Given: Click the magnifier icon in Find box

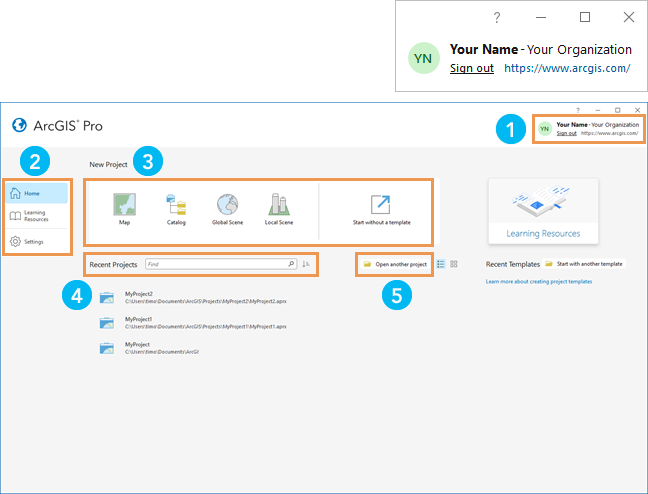Looking at the screenshot, I should 291,264.
